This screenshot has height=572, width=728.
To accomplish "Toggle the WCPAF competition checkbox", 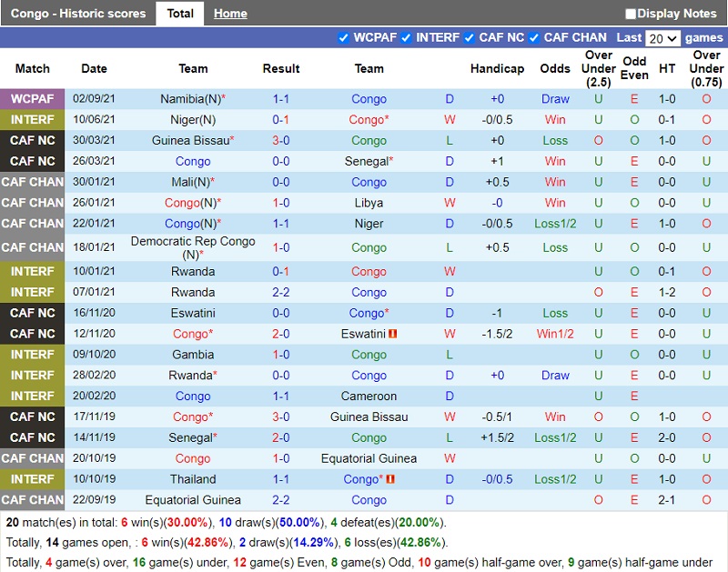I will click(x=343, y=38).
